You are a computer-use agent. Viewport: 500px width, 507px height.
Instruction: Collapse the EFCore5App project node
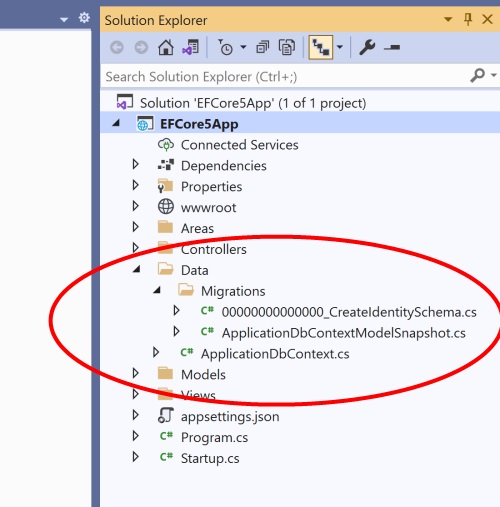point(116,123)
